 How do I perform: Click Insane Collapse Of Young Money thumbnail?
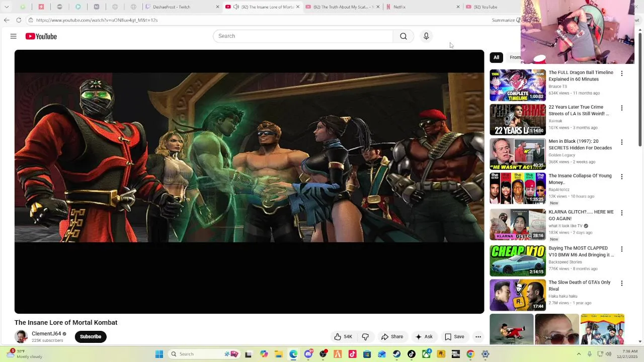pyautogui.click(x=518, y=189)
